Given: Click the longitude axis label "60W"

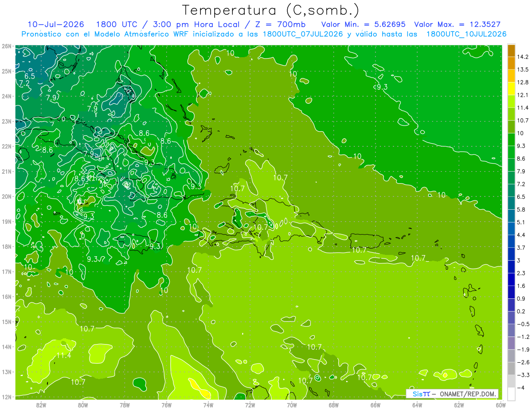Looking at the screenshot, I should click(501, 404).
